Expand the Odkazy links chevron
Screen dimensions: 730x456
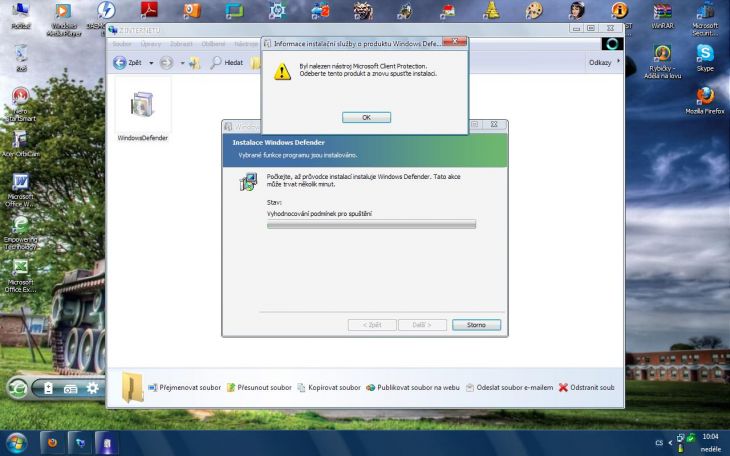[x=618, y=61]
